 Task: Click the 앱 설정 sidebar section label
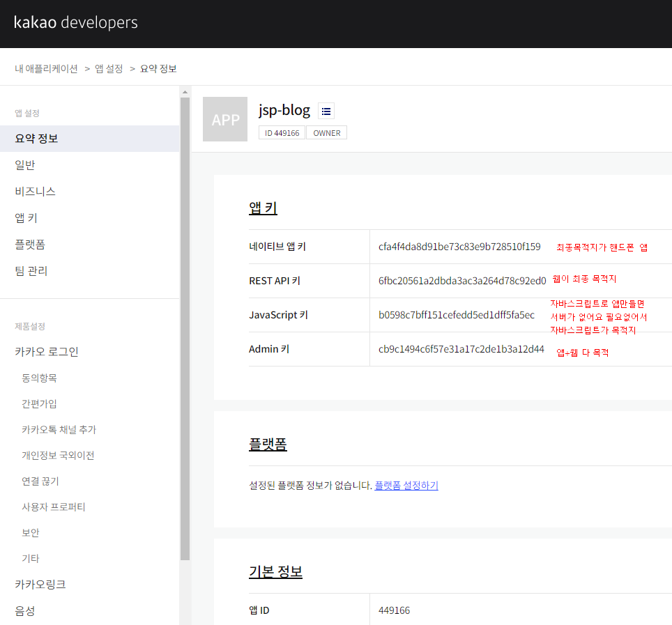pos(27,113)
